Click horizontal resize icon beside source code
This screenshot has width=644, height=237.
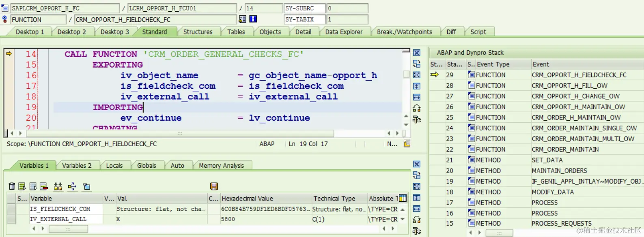click(x=417, y=97)
